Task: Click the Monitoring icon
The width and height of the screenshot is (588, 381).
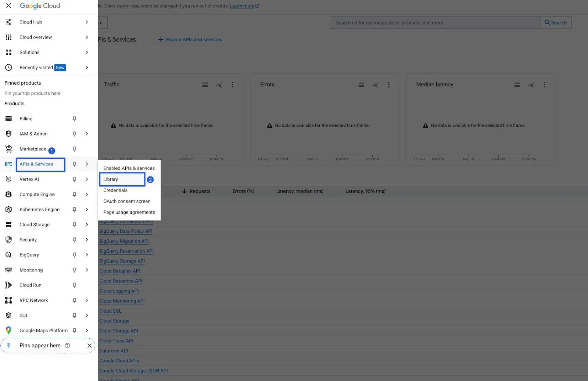Action: click(8, 270)
